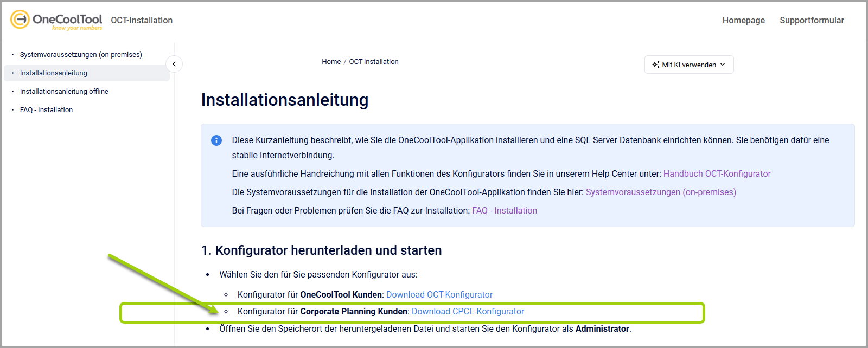Collapse the sidebar with the chevron button
The image size is (868, 348).
tap(174, 64)
